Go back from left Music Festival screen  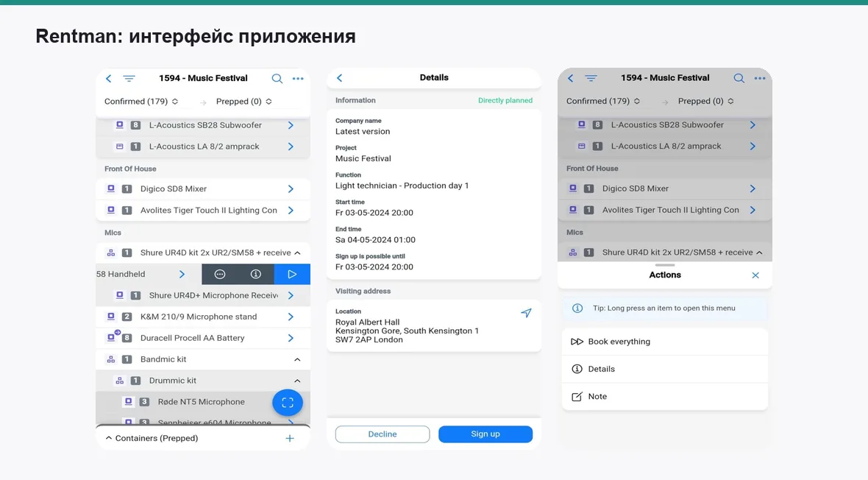pos(109,79)
